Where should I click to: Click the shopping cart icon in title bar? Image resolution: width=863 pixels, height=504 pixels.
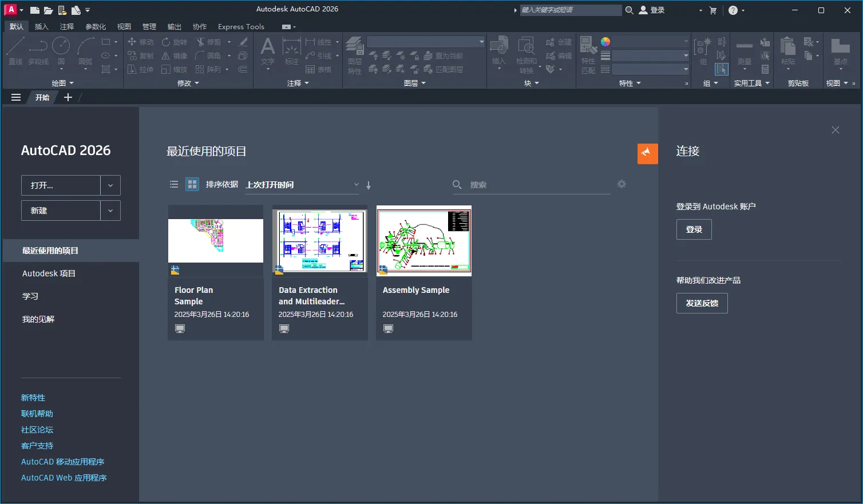coord(712,10)
